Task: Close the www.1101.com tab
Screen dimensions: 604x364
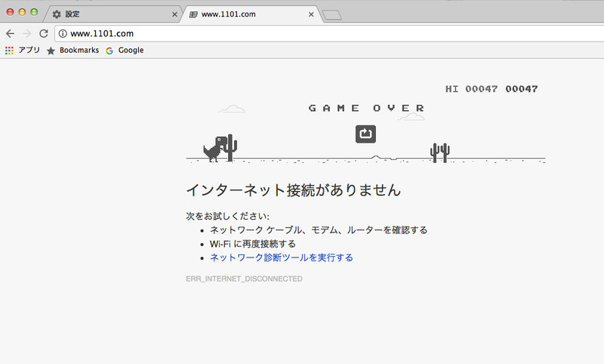Action: coord(311,14)
